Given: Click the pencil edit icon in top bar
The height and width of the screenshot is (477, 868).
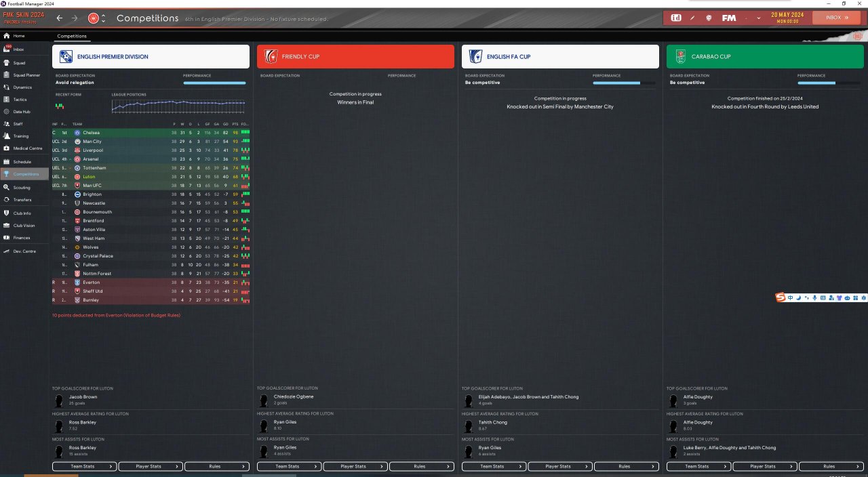Looking at the screenshot, I should click(692, 18).
